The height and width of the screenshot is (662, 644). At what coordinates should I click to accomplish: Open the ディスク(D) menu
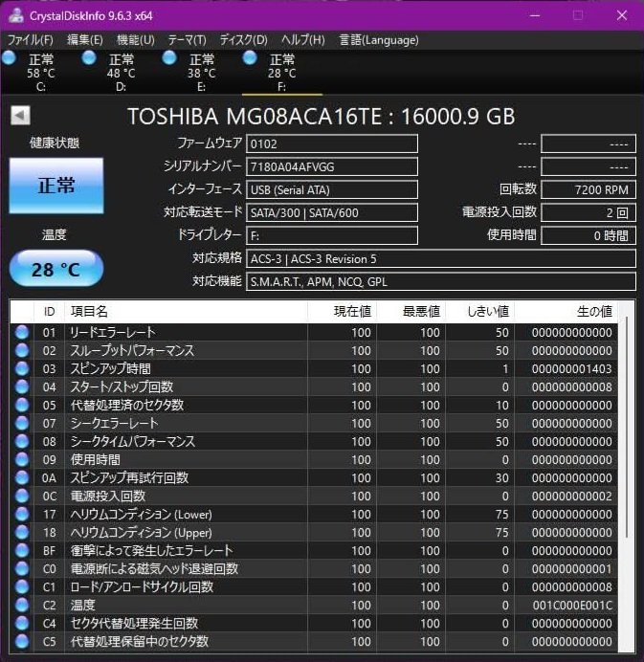(x=243, y=40)
